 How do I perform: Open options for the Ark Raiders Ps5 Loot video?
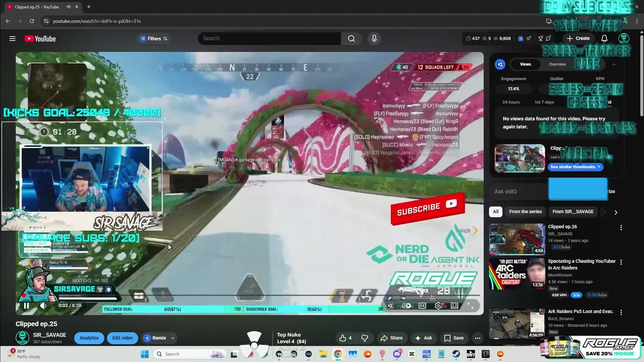621,312
